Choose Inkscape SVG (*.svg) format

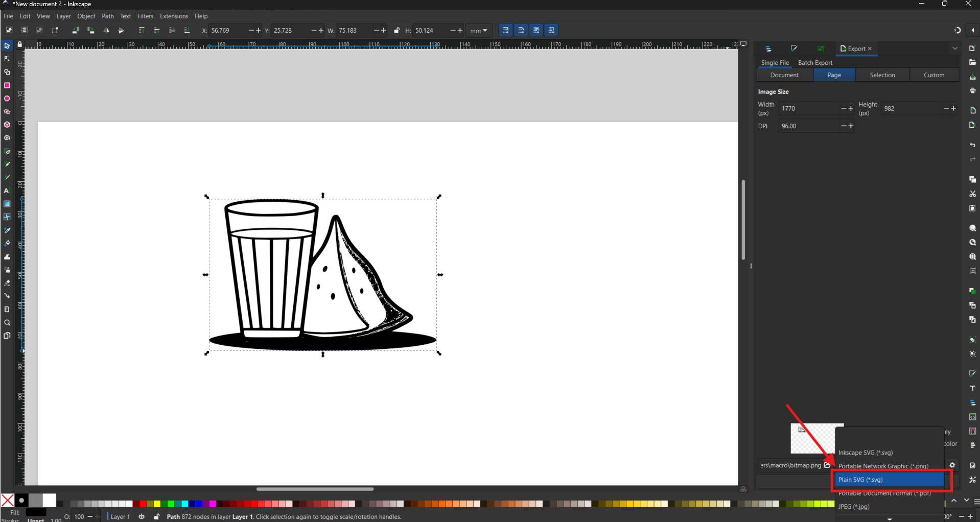[x=890, y=453]
